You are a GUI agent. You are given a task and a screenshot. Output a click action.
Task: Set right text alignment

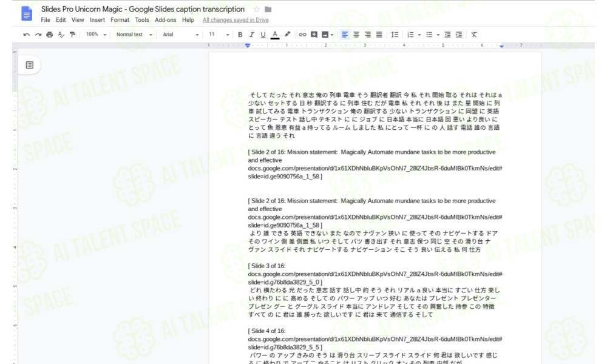368,35
